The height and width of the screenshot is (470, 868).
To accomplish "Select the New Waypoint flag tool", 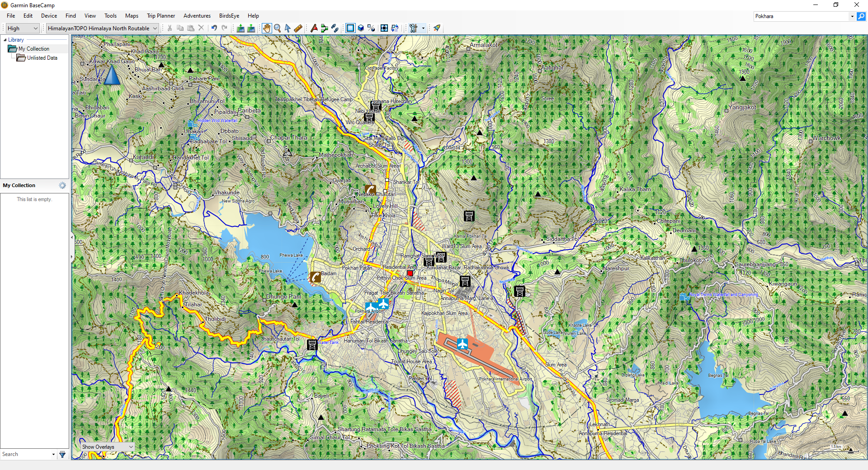I will (x=314, y=28).
